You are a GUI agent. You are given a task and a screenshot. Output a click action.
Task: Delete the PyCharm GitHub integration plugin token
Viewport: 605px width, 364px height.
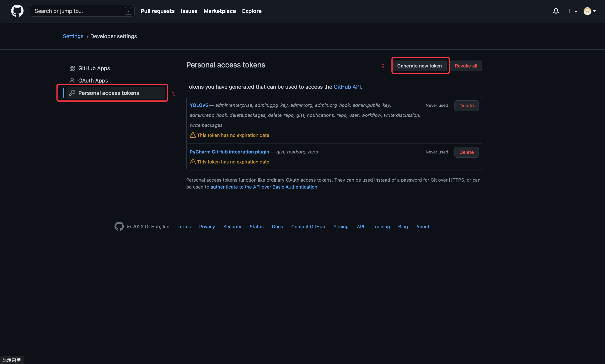click(x=466, y=152)
